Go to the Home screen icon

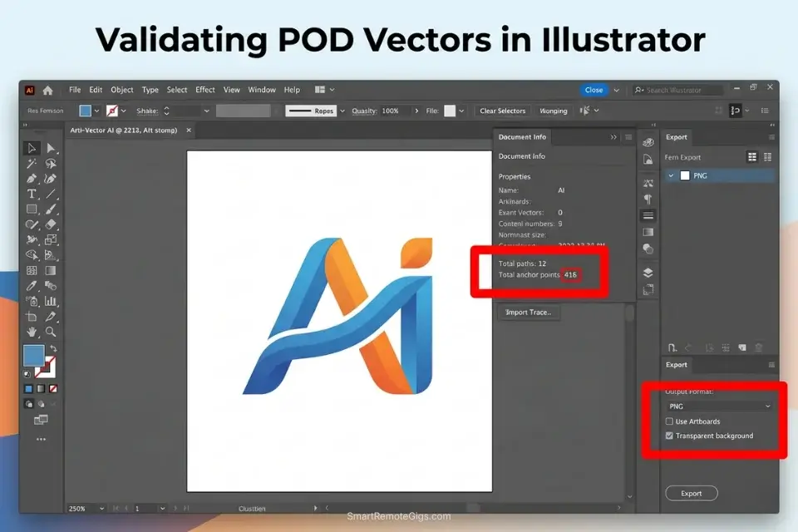pyautogui.click(x=48, y=90)
